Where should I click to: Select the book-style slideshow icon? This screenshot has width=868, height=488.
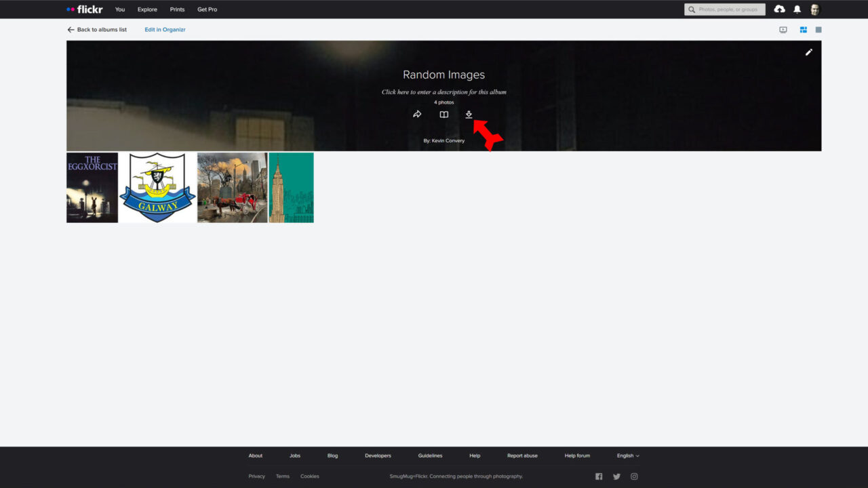click(x=443, y=114)
